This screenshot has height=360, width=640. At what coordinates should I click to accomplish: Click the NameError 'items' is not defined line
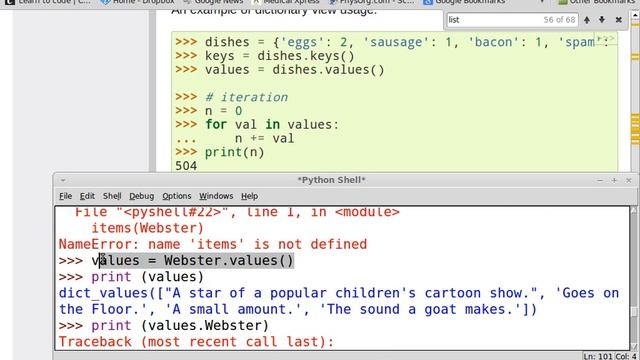pos(213,244)
